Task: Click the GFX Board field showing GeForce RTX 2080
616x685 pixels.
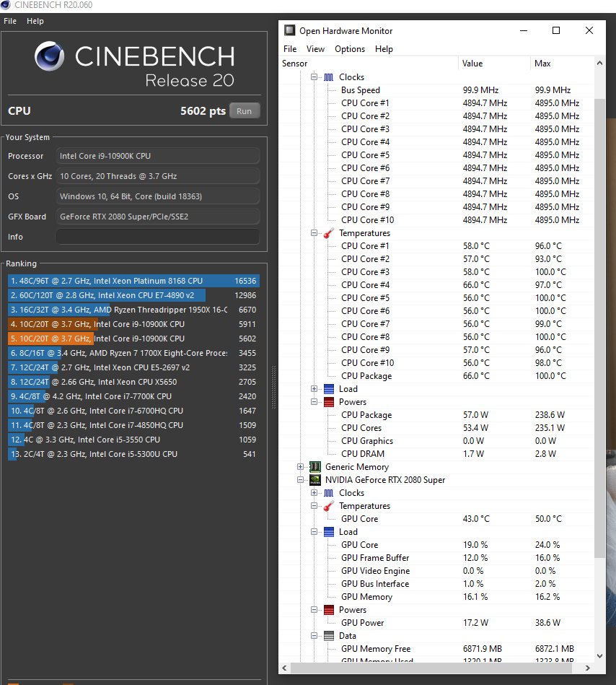Action: pyautogui.click(x=157, y=217)
